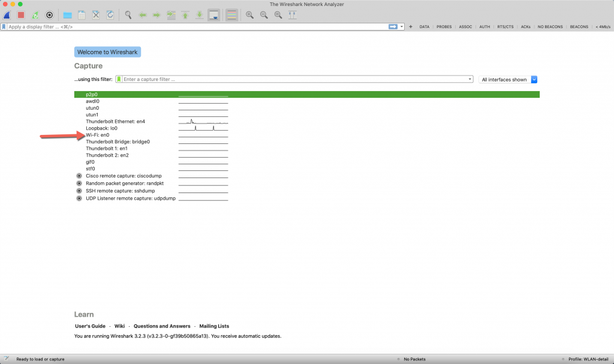Start capturing packets with the shark fin icon

(7, 15)
